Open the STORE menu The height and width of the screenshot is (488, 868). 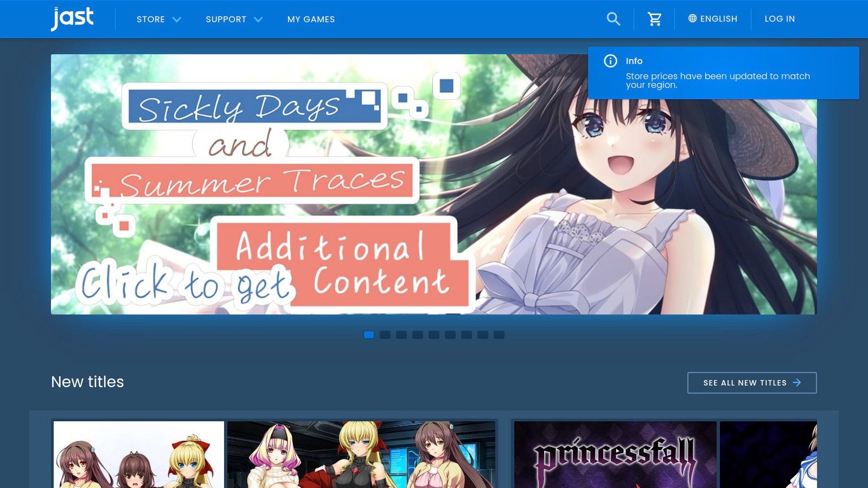[x=151, y=20]
